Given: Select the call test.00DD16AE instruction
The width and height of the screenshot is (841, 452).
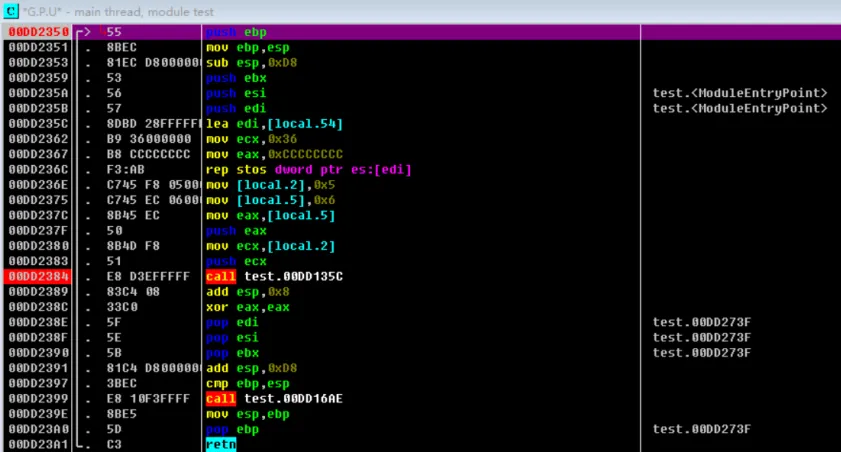Looking at the screenshot, I should click(x=274, y=397).
